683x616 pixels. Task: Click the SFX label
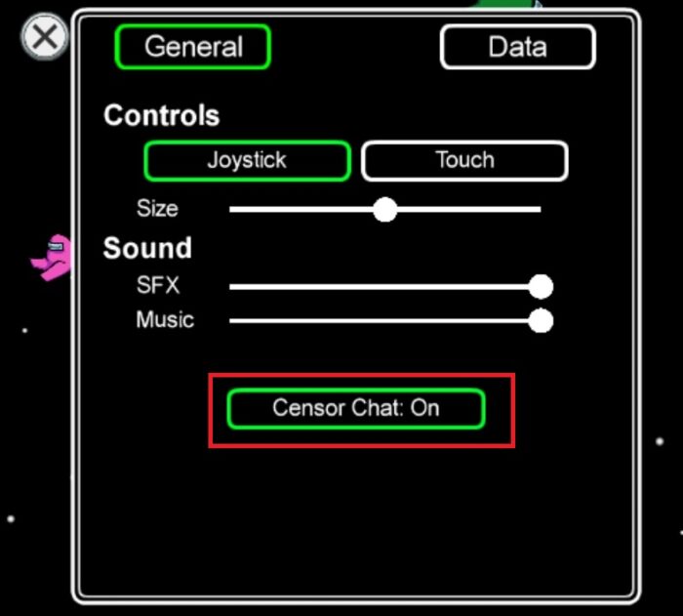[158, 285]
